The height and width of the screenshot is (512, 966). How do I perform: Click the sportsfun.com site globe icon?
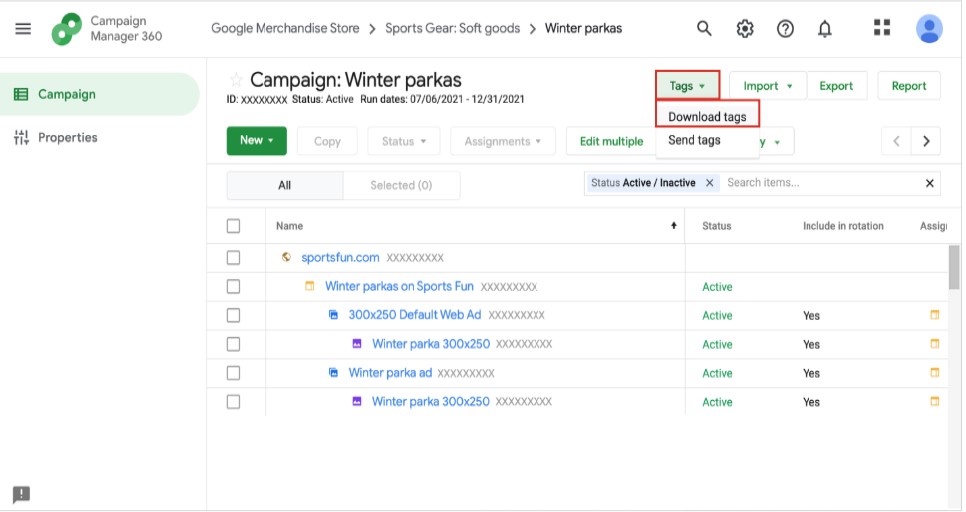286,257
